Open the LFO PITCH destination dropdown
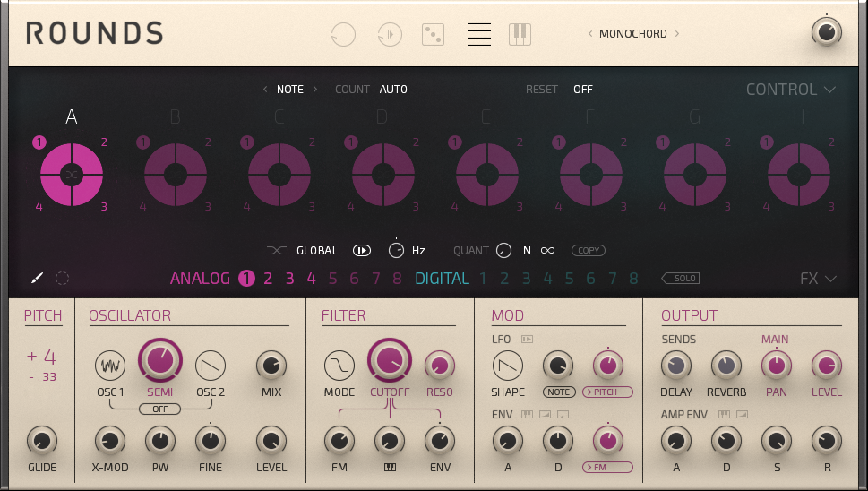This screenshot has width=868, height=491. click(x=607, y=392)
